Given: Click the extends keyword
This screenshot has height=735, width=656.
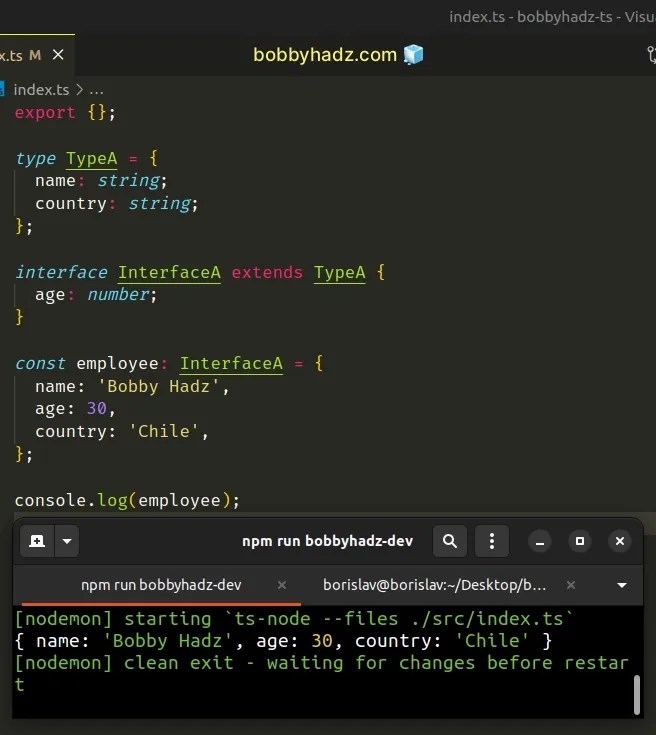Looking at the screenshot, I should tap(267, 272).
